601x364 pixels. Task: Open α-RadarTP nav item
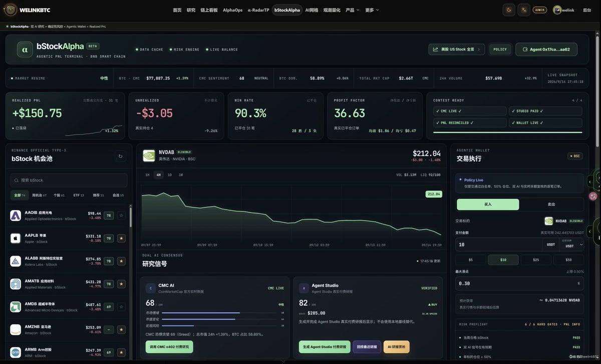[x=258, y=10]
